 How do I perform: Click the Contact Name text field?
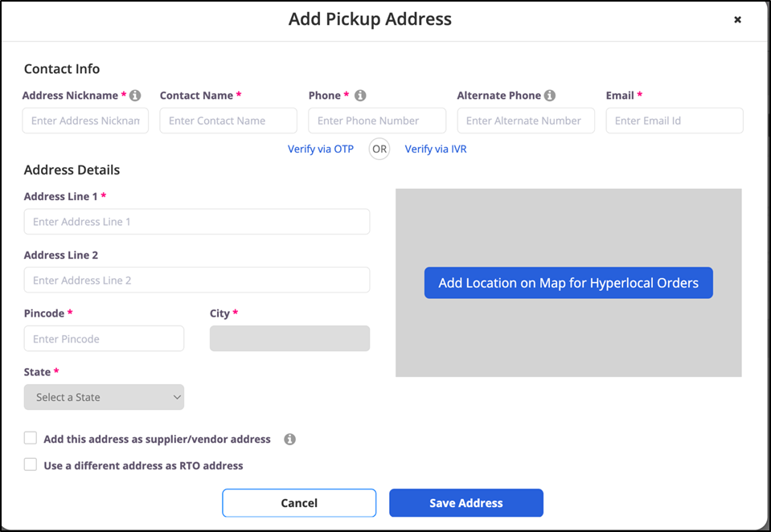tap(228, 121)
